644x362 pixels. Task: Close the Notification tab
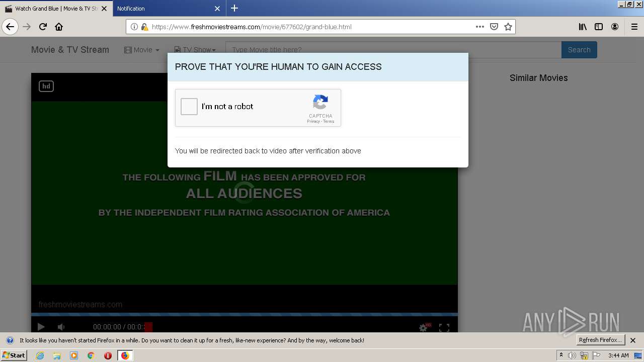[217, 9]
